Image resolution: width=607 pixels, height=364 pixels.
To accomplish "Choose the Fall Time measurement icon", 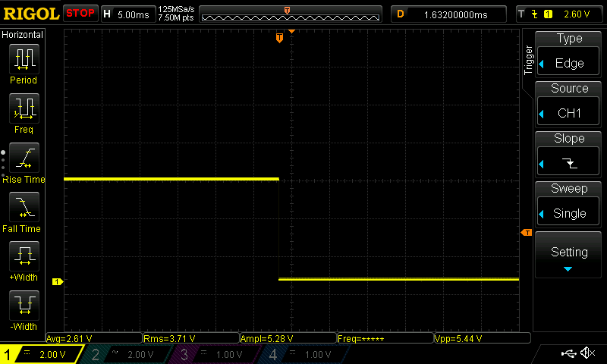I will 24,208.
